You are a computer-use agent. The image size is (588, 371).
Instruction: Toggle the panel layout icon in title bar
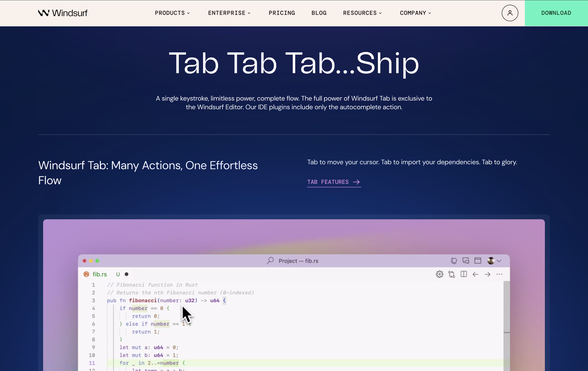pos(478,261)
